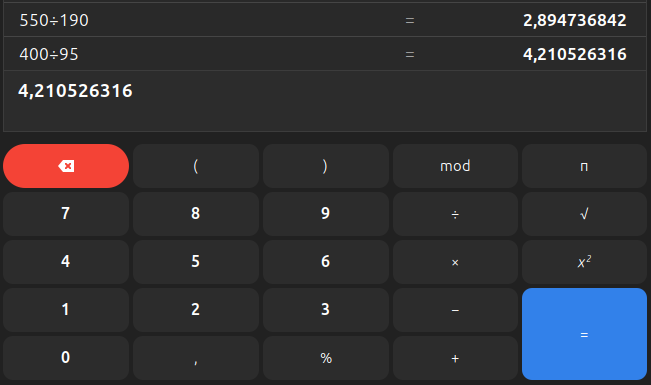Tap the percent key
651x385 pixels.
[x=326, y=358]
